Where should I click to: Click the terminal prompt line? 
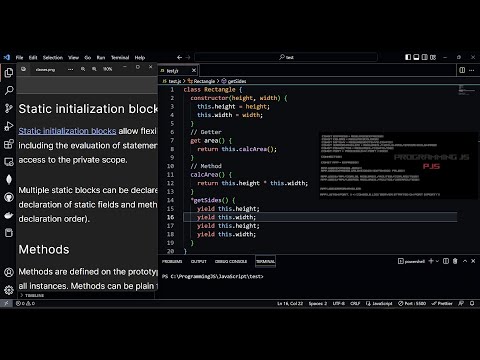coord(213,276)
